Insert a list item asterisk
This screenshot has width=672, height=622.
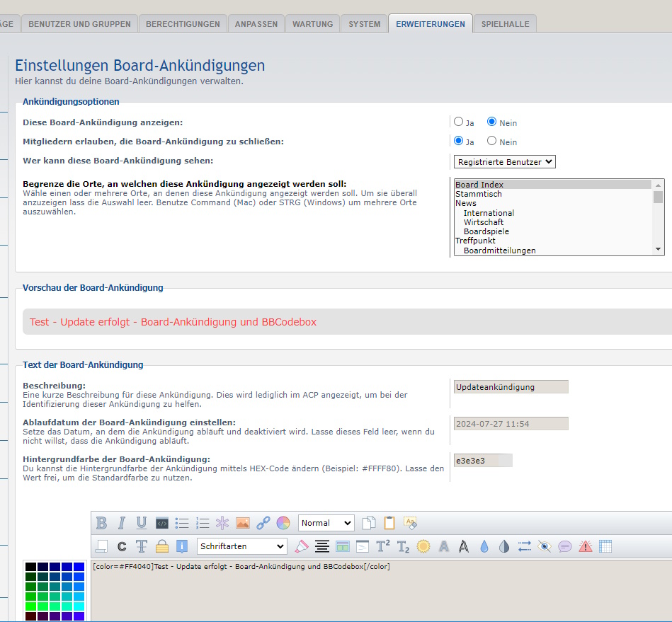coord(222,523)
